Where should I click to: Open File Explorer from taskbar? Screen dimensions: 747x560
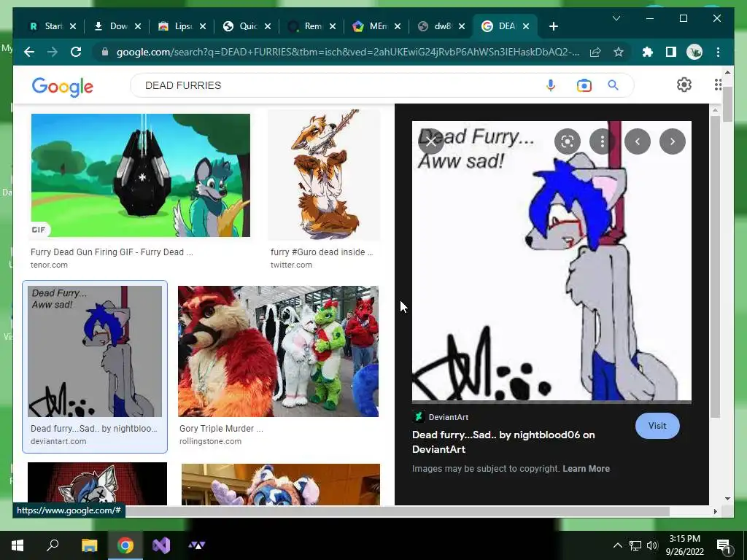pyautogui.click(x=89, y=545)
